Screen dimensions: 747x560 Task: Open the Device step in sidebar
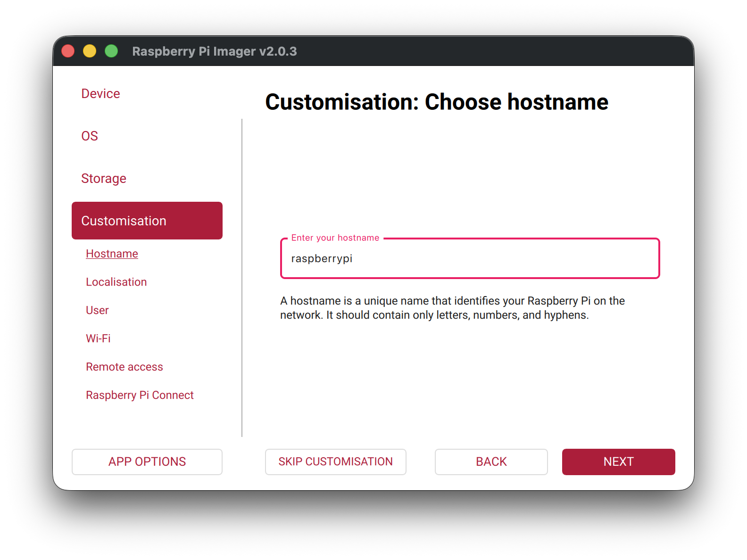pos(100,93)
